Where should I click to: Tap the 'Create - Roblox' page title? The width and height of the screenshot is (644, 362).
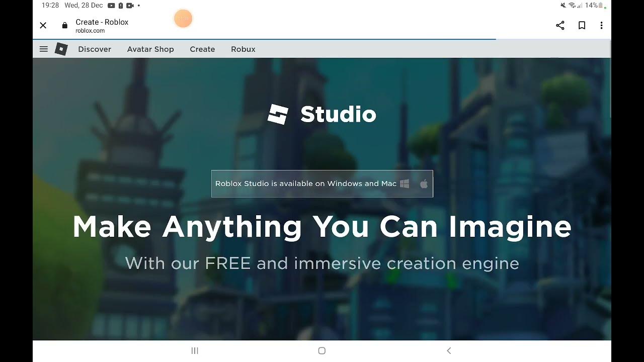point(102,22)
